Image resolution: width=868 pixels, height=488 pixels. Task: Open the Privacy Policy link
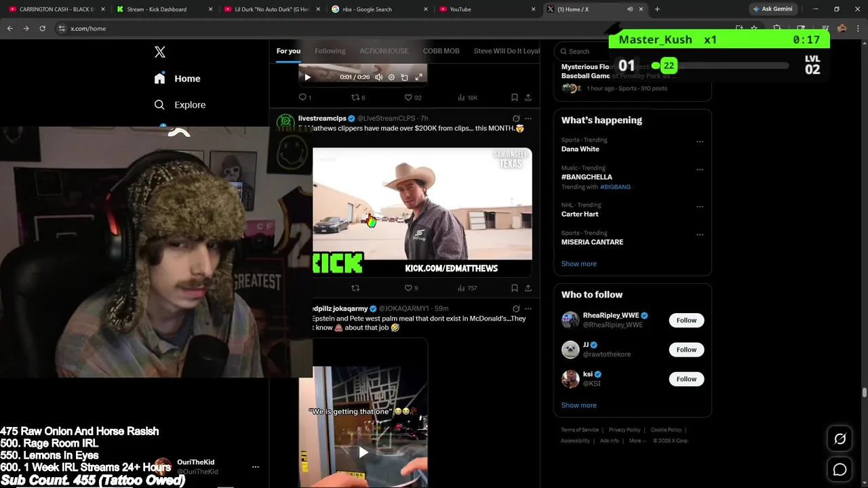625,430
